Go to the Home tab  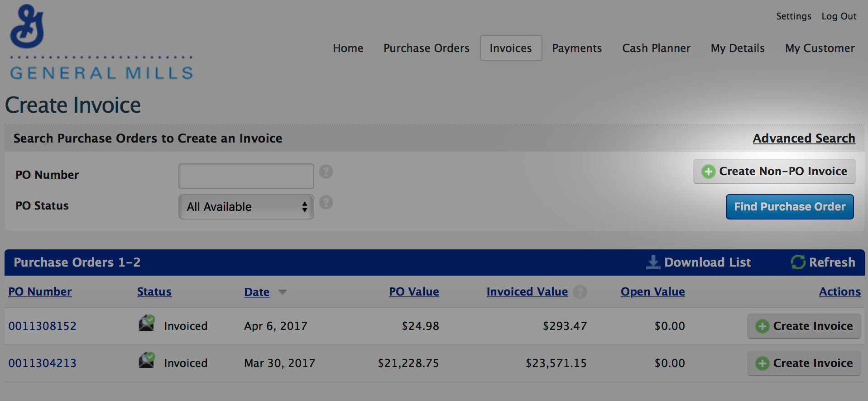pyautogui.click(x=348, y=48)
